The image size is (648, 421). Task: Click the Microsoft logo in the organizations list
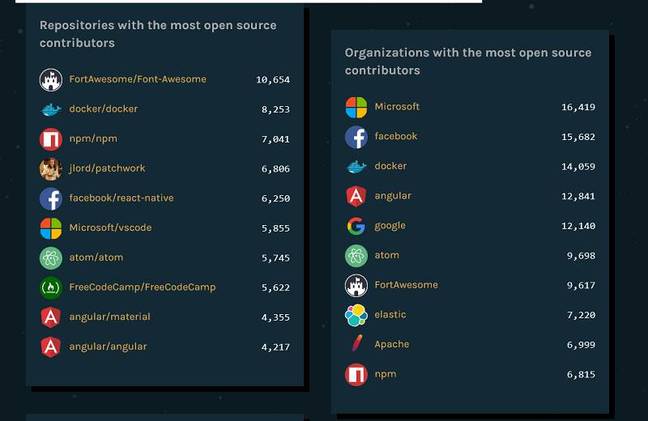click(x=356, y=107)
